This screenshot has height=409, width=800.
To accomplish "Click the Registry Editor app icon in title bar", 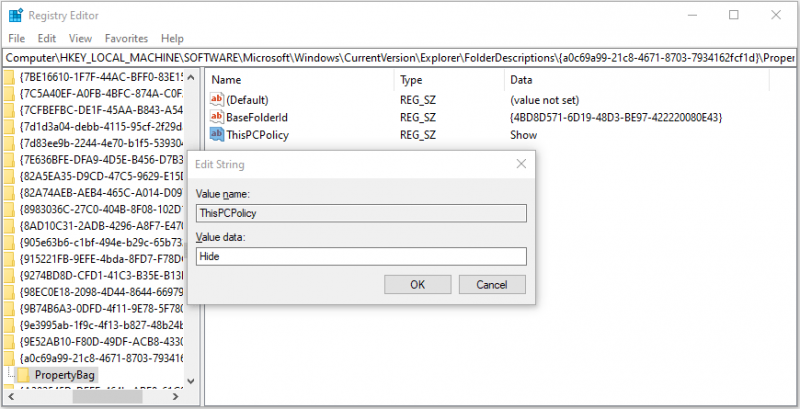I will (x=16, y=15).
